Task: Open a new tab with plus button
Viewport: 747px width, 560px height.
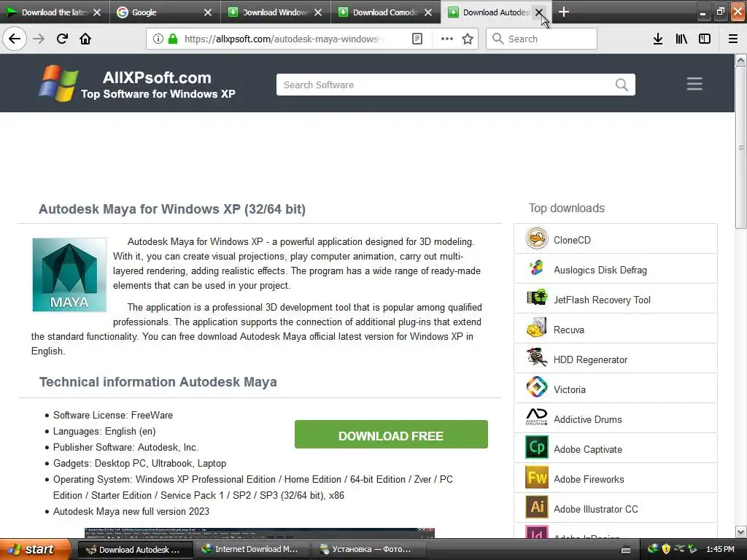Action: point(564,12)
